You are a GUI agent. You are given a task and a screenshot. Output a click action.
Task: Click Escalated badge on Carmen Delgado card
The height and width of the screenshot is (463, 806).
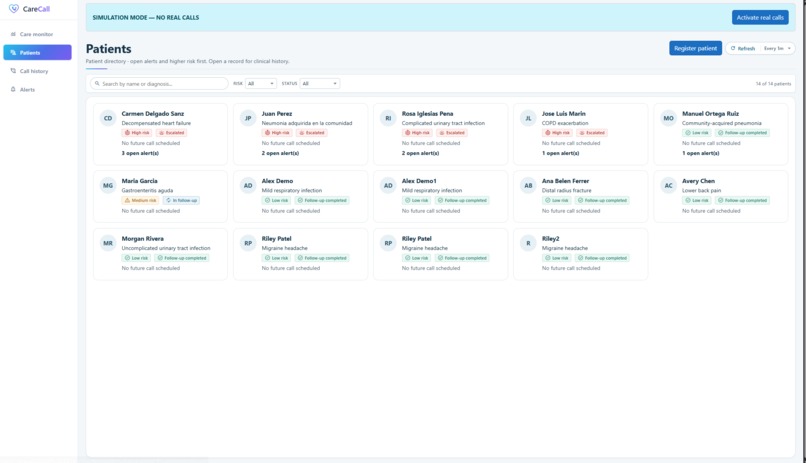click(172, 133)
